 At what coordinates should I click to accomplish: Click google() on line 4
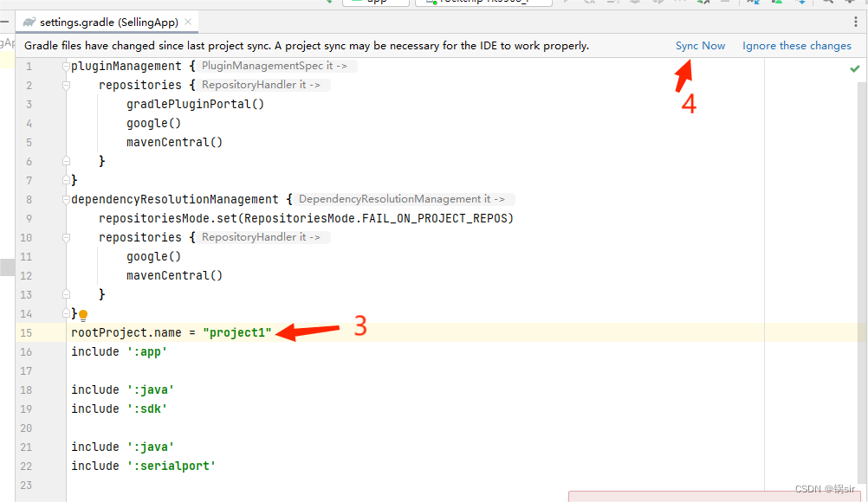click(154, 123)
